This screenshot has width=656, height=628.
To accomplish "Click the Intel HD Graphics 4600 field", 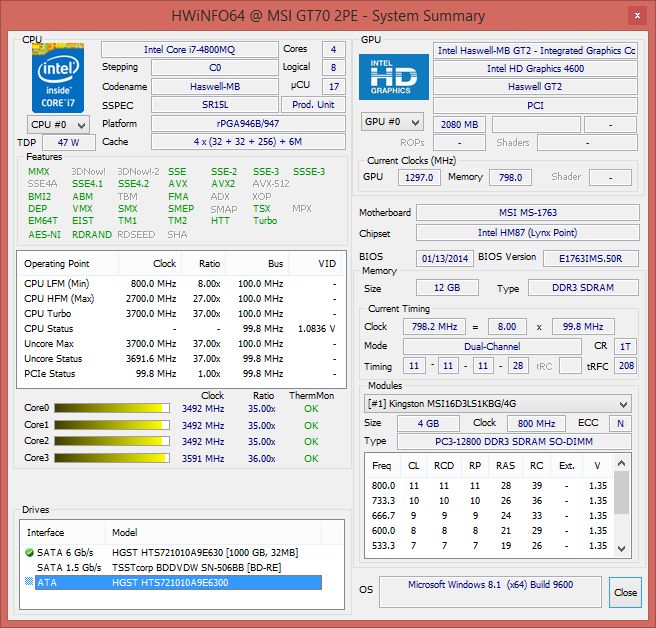I will [x=535, y=69].
